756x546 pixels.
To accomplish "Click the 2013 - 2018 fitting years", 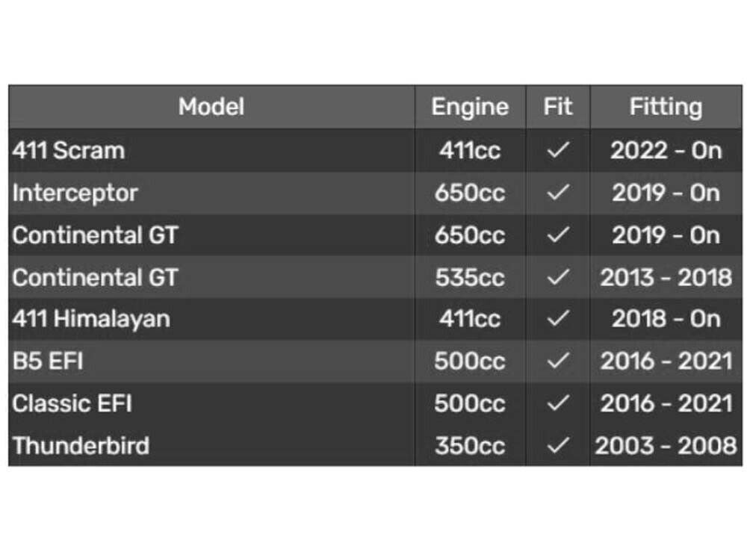I will (666, 277).
